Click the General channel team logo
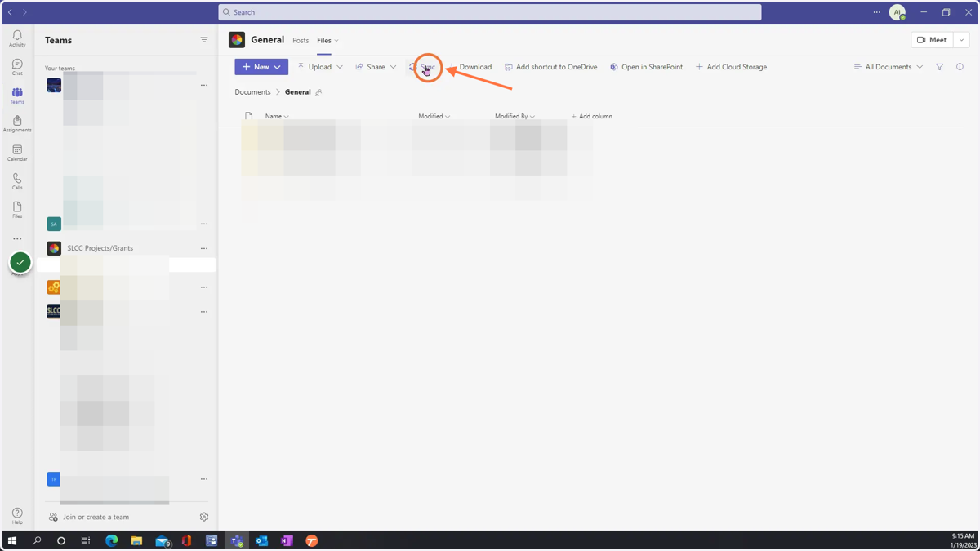The image size is (980, 551). pos(237,40)
